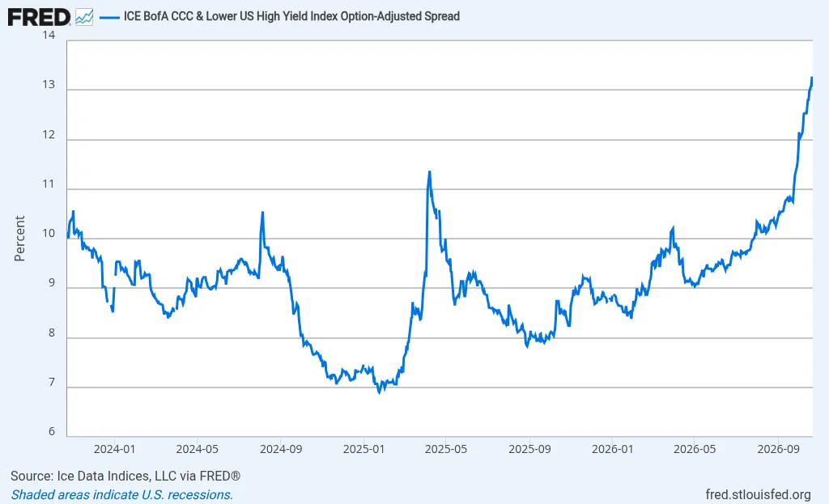Open the fred.stlouisfed.org link
The image size is (829, 504).
click(x=758, y=495)
